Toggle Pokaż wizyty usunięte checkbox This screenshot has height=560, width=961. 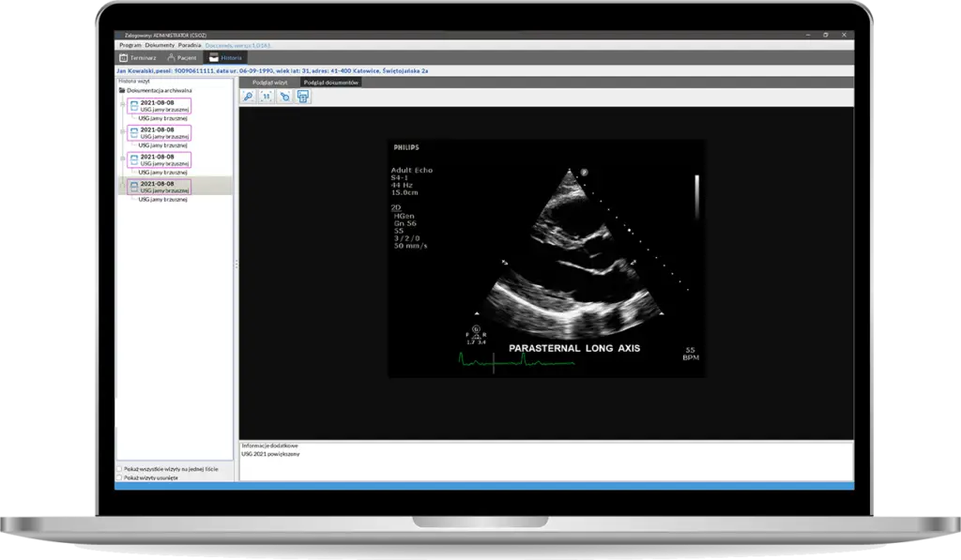click(119, 477)
